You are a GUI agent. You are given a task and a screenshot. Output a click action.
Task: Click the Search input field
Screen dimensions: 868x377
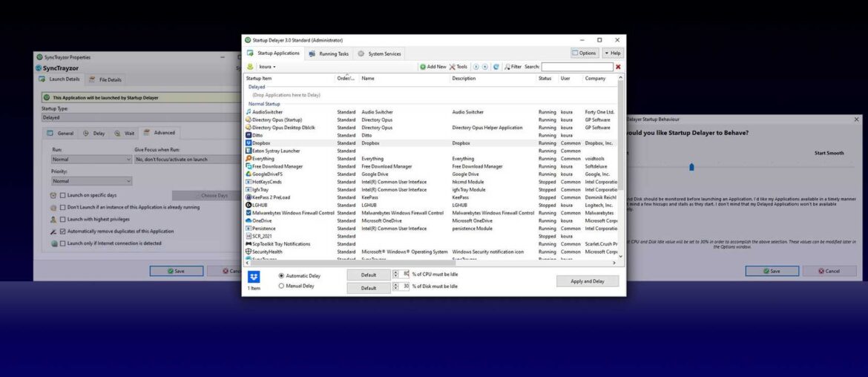[x=577, y=67]
